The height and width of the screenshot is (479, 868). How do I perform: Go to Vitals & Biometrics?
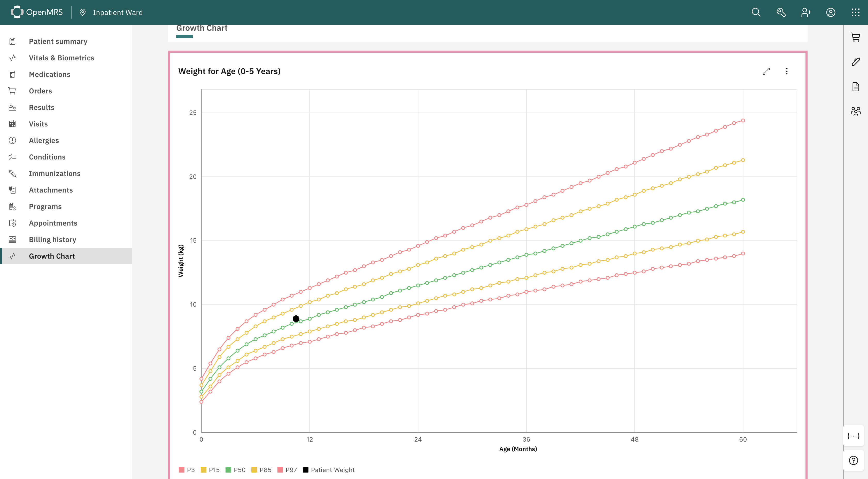coord(61,58)
